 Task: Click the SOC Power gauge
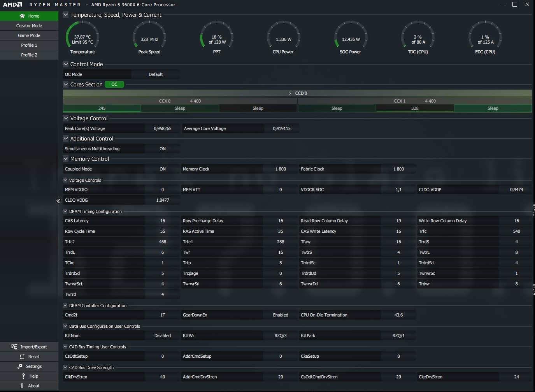351,38
